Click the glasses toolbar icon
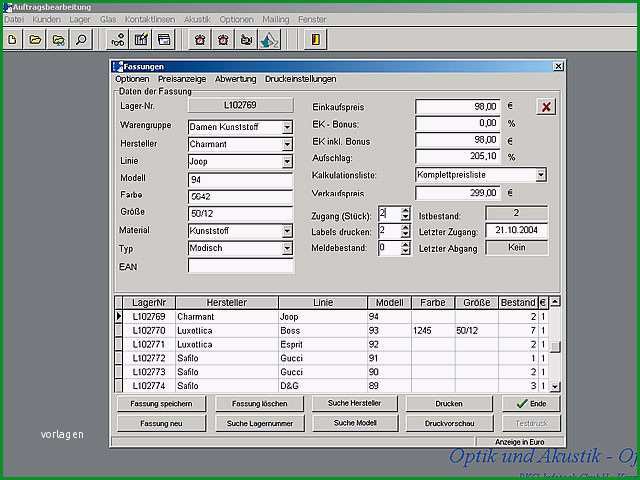Image resolution: width=640 pixels, height=480 pixels. (118, 40)
